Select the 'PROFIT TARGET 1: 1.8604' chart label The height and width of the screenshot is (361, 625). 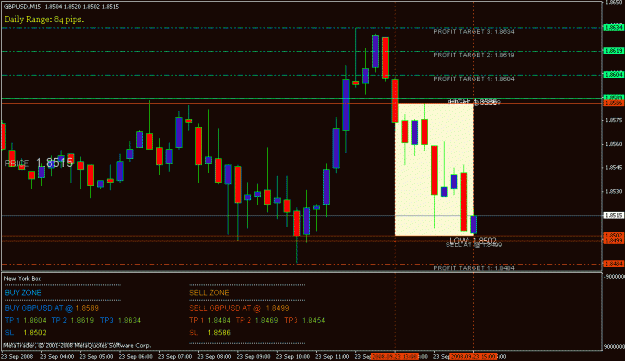tap(474, 79)
